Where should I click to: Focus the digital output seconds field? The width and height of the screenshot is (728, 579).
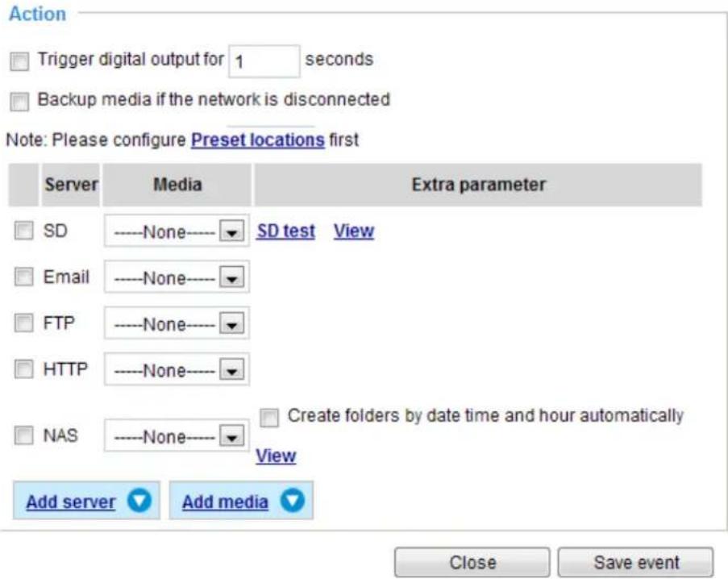(x=264, y=61)
